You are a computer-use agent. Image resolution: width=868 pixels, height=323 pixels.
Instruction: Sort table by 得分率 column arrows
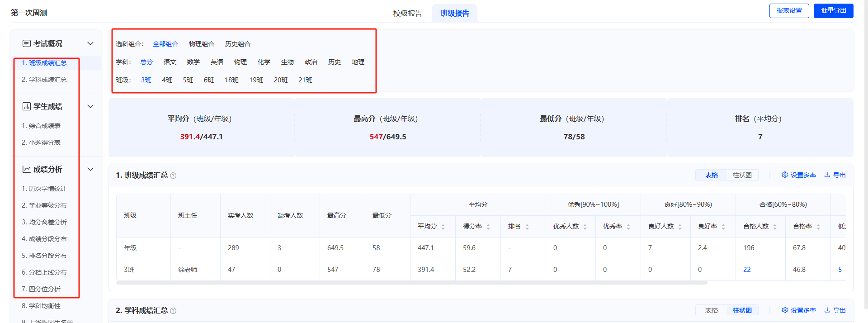point(488,227)
